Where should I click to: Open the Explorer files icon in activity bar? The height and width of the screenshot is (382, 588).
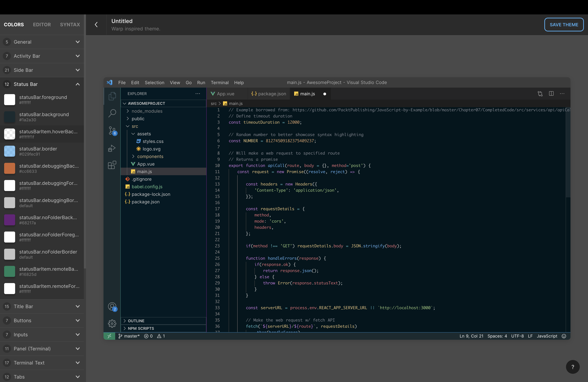click(x=112, y=96)
